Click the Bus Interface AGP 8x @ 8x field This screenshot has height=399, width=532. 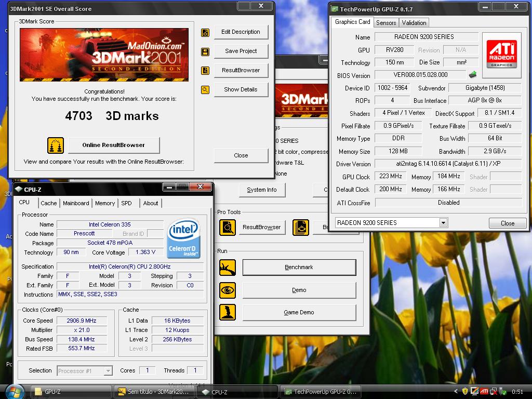(x=485, y=100)
